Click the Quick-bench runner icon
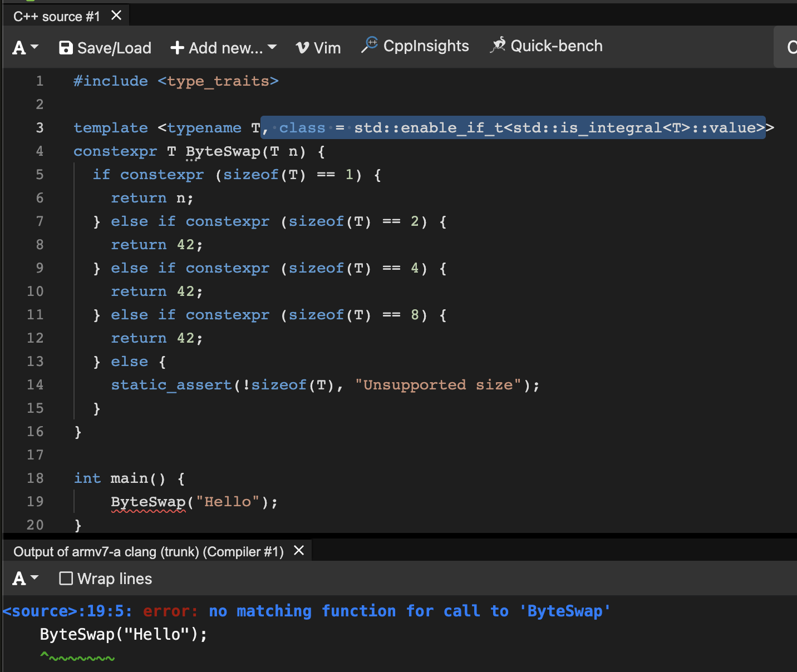Viewport: 797px width, 672px height. click(x=498, y=45)
